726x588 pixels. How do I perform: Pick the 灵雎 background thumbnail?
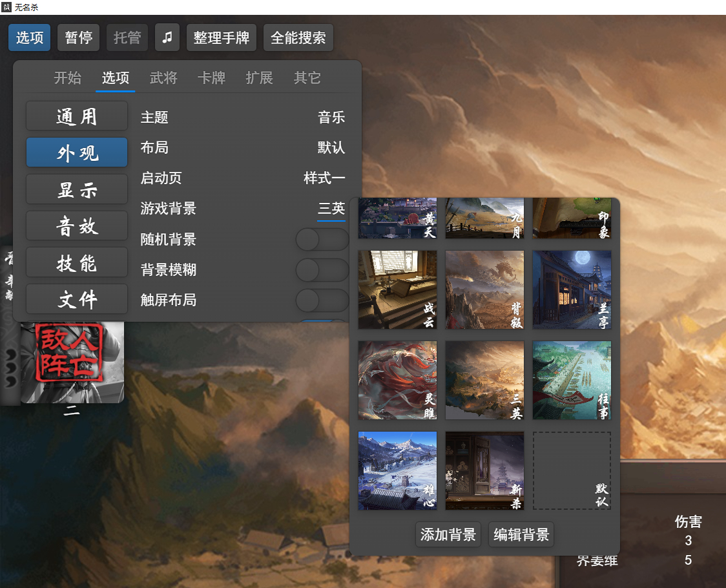[397, 381]
